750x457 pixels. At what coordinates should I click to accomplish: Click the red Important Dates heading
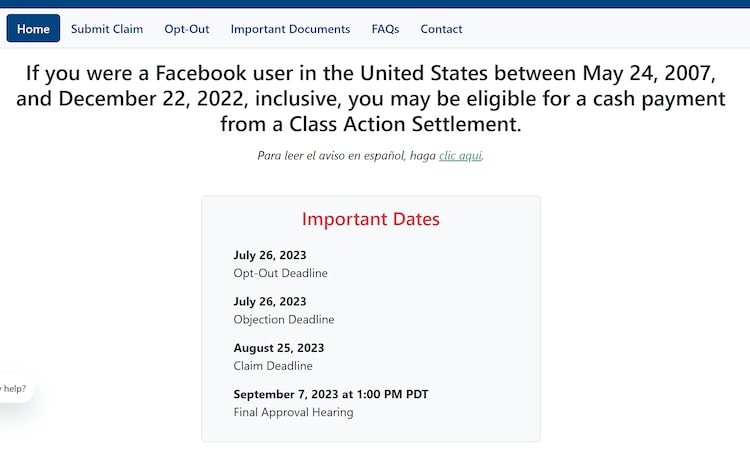[x=370, y=219]
